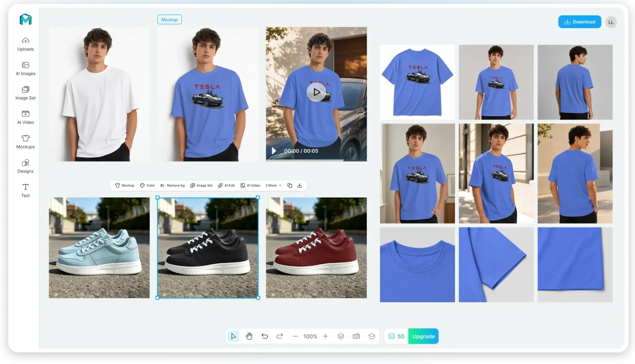Viewport: 635px width, 364px height.
Task: Select the black sneakers image
Action: pos(208,248)
